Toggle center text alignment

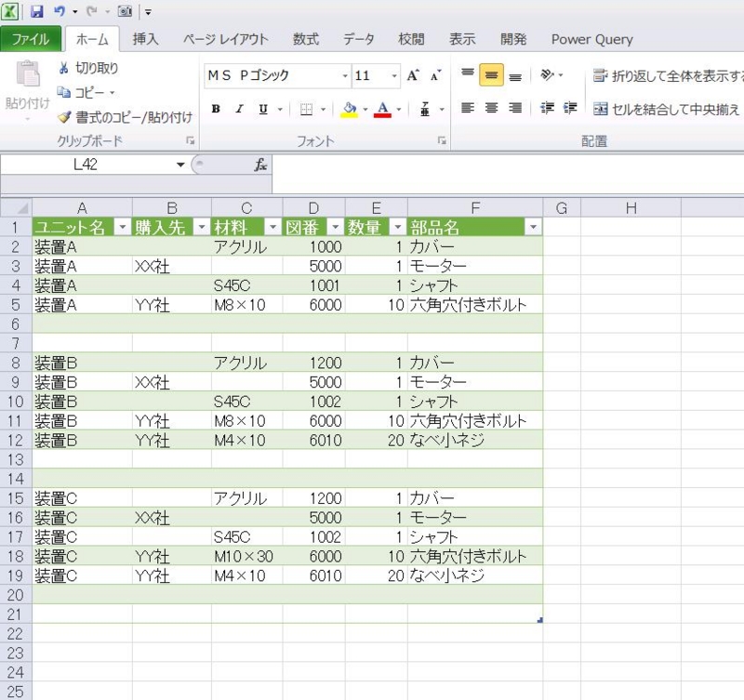491,110
